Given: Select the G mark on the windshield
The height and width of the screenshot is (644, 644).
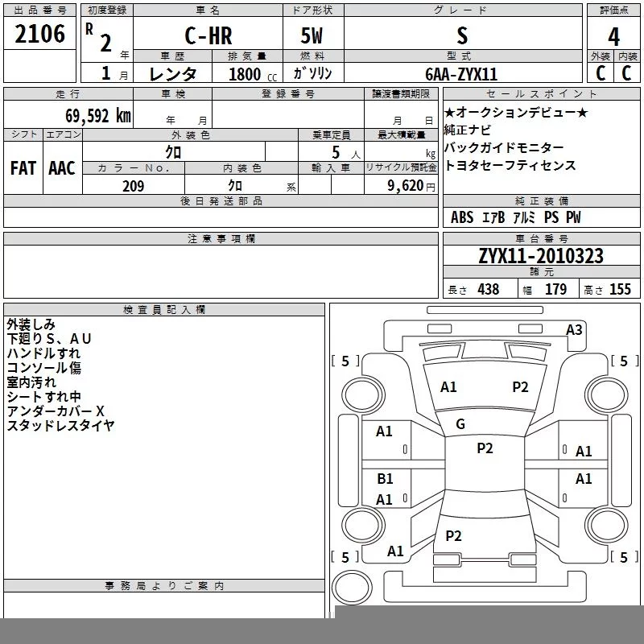Looking at the screenshot, I should (460, 424).
